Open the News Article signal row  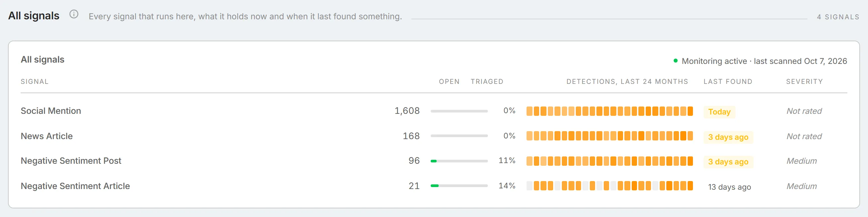(434, 136)
